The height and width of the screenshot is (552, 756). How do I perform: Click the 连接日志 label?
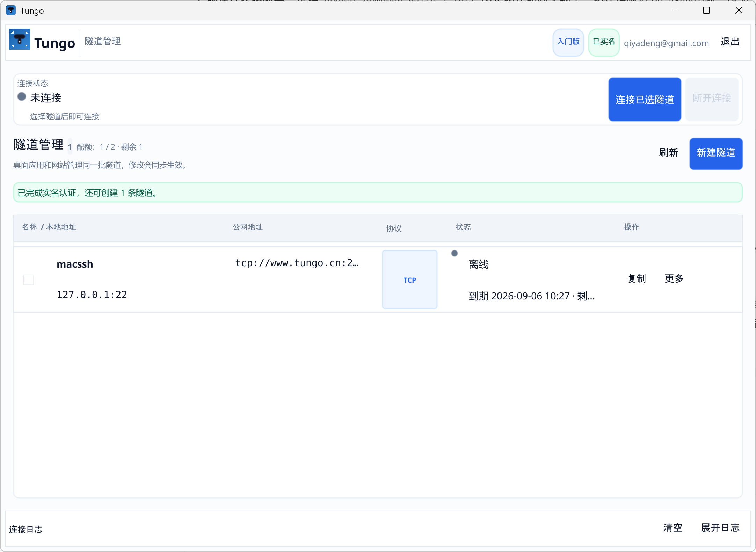click(26, 530)
